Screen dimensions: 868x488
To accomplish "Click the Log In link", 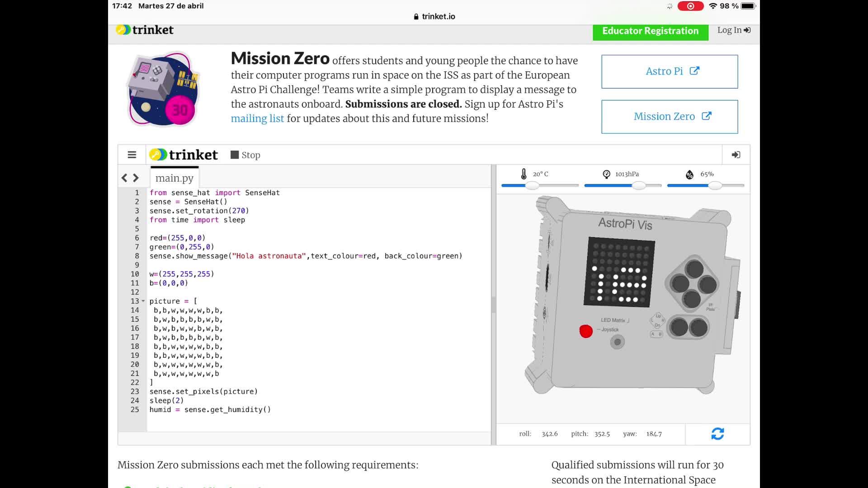I will click(x=733, y=30).
